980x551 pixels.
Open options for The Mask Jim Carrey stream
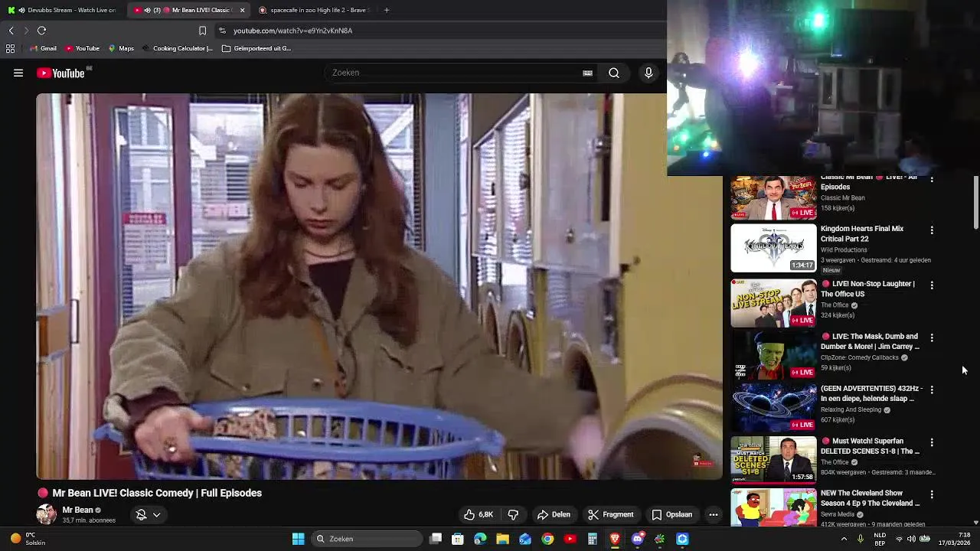(x=932, y=337)
